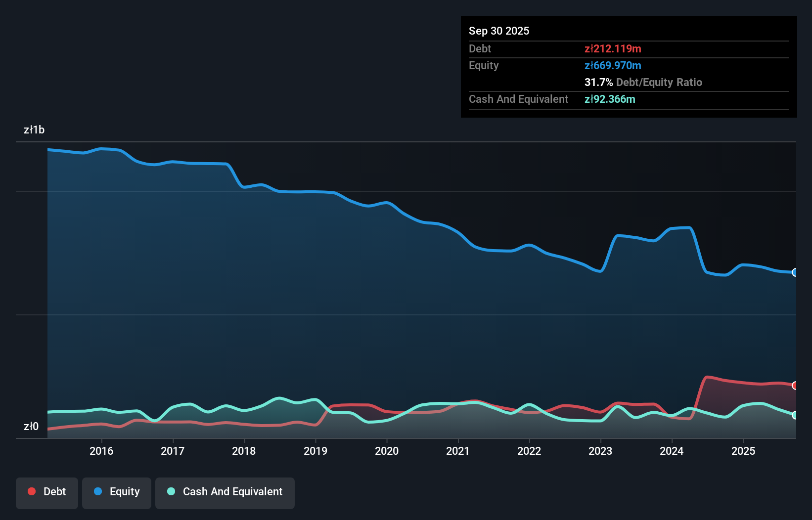Click the Equity row label in tooltip
The image size is (812, 520).
(484, 65)
